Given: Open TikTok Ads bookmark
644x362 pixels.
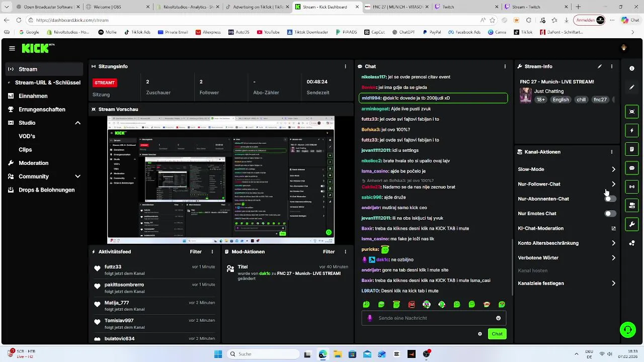Looking at the screenshot, I should pos(137,32).
